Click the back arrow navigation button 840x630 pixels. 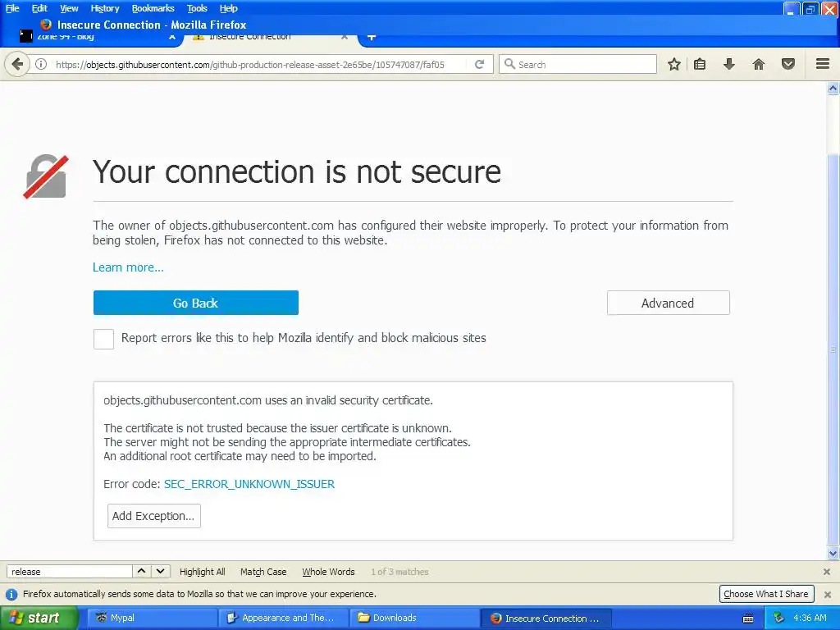pyautogui.click(x=17, y=64)
